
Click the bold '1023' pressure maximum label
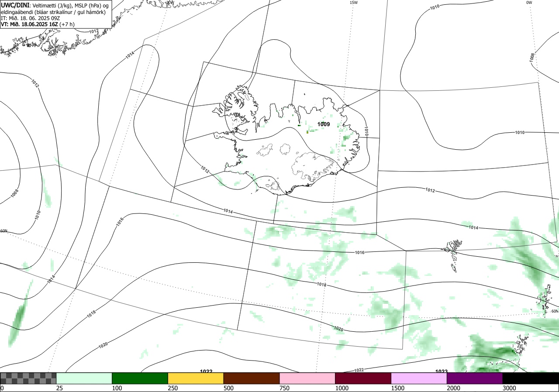(442, 371)
